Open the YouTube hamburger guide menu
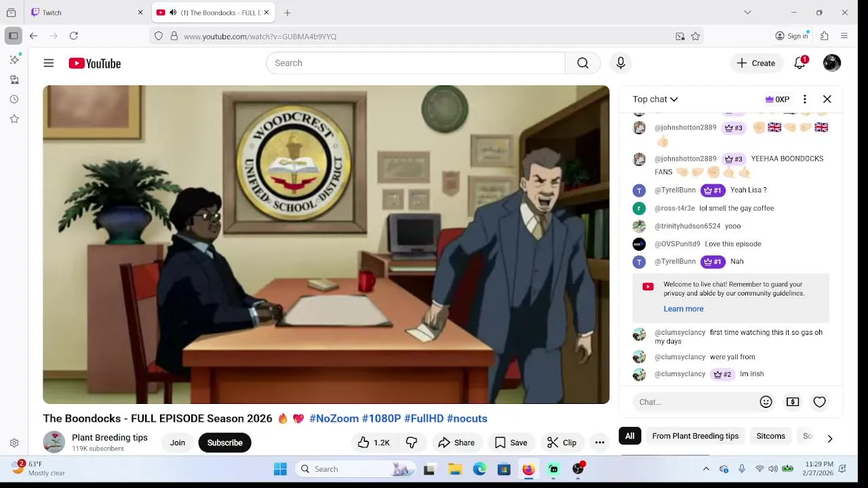Screen dimensions: 868x488 49,63
